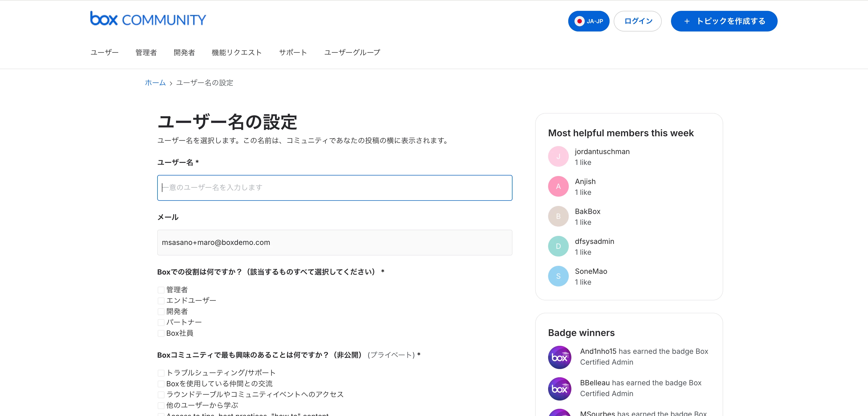The image size is (868, 416).
Task: Click jordantuschman's pink J avatar
Action: pos(558,157)
